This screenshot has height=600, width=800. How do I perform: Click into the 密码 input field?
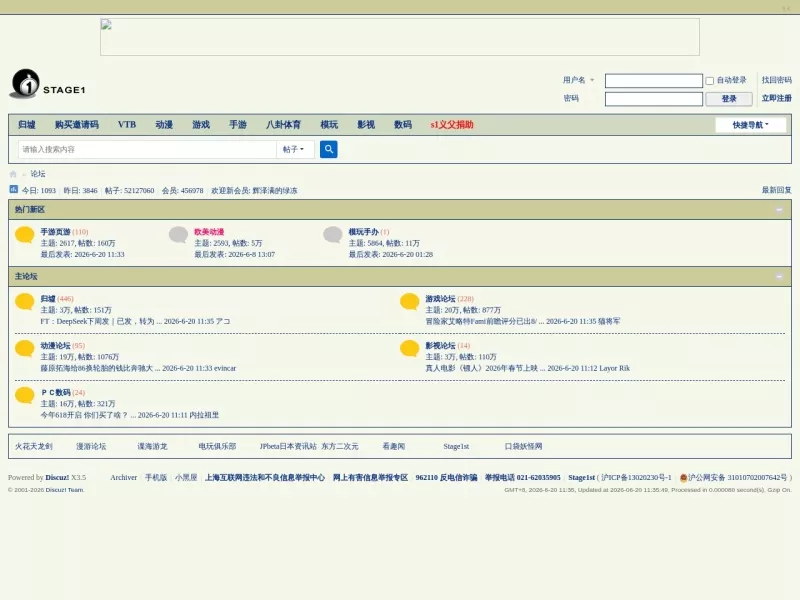click(x=654, y=99)
